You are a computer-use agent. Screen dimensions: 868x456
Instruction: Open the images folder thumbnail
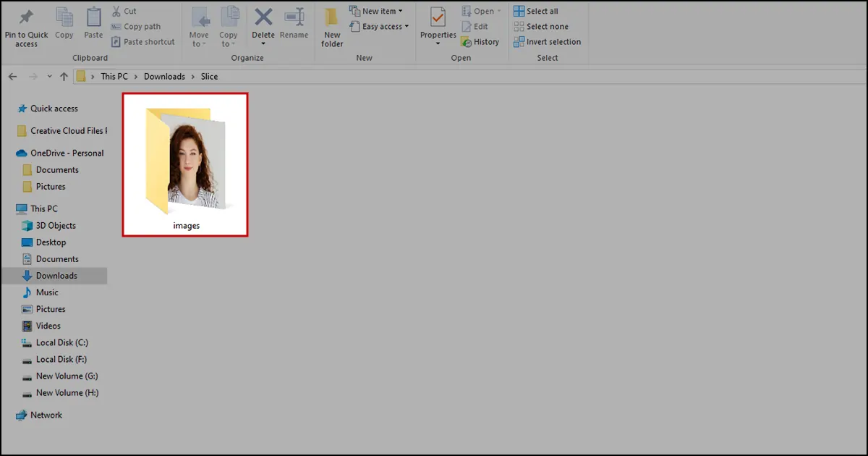coord(185,161)
